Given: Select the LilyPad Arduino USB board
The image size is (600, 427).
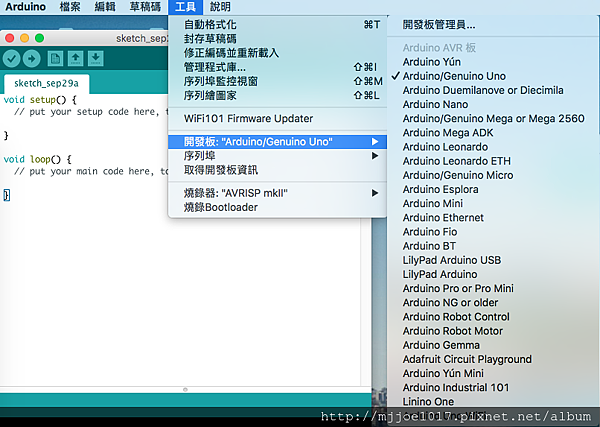Looking at the screenshot, I should (493, 260).
